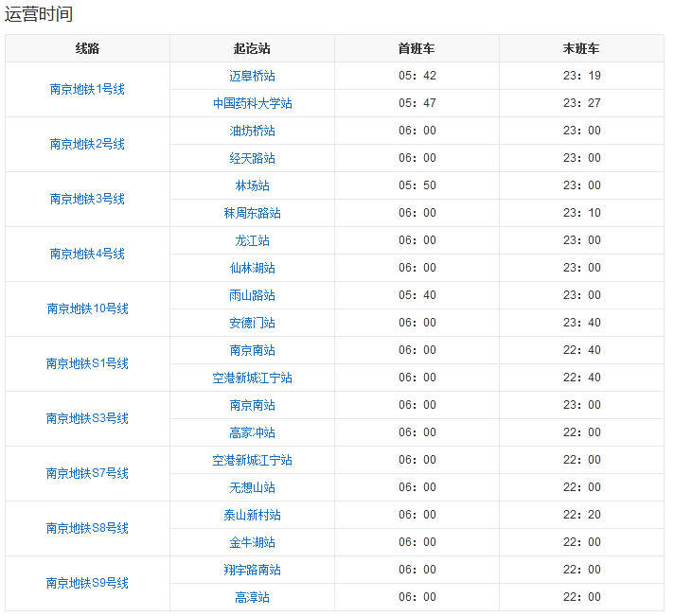674x616 pixels.
Task: Select the first train time 05:50
Action: (417, 185)
